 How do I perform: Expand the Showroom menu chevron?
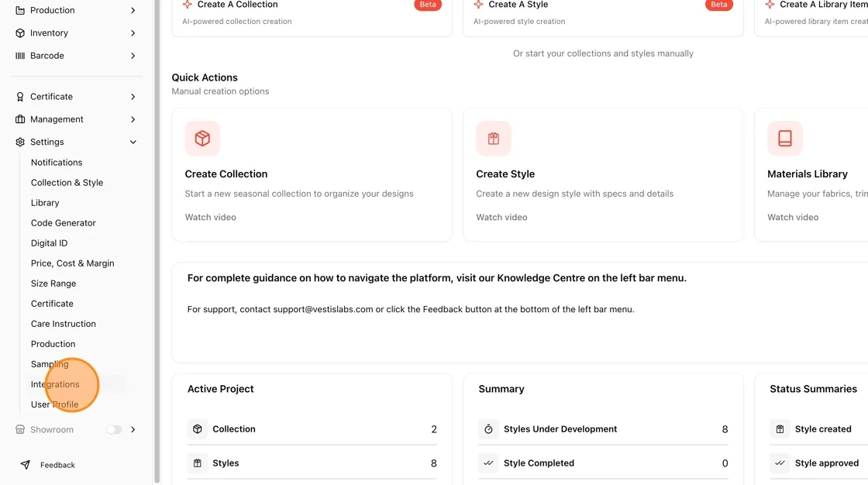pos(133,430)
